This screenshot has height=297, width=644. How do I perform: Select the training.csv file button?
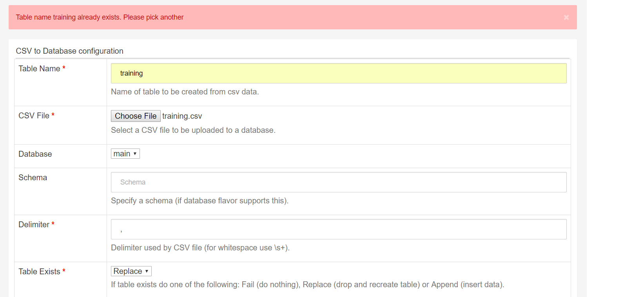click(135, 116)
